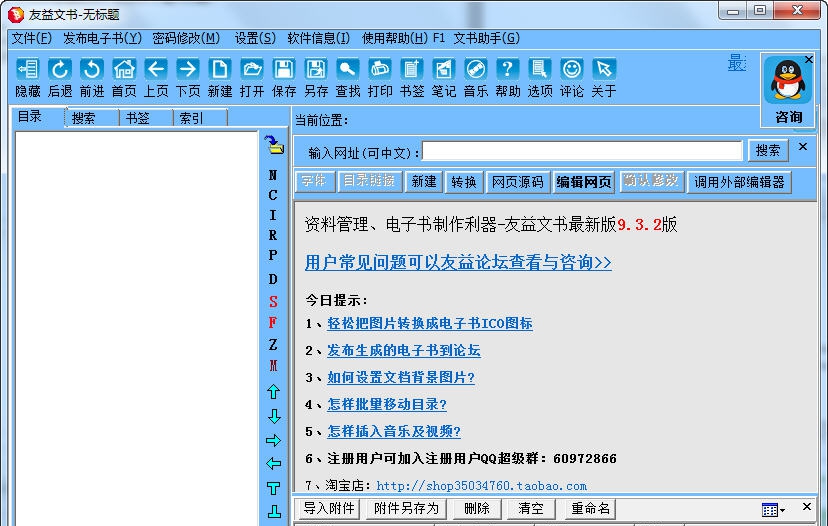Open the 发布电子书(Y) menu
Viewport: 828px width, 526px height.
[102, 38]
